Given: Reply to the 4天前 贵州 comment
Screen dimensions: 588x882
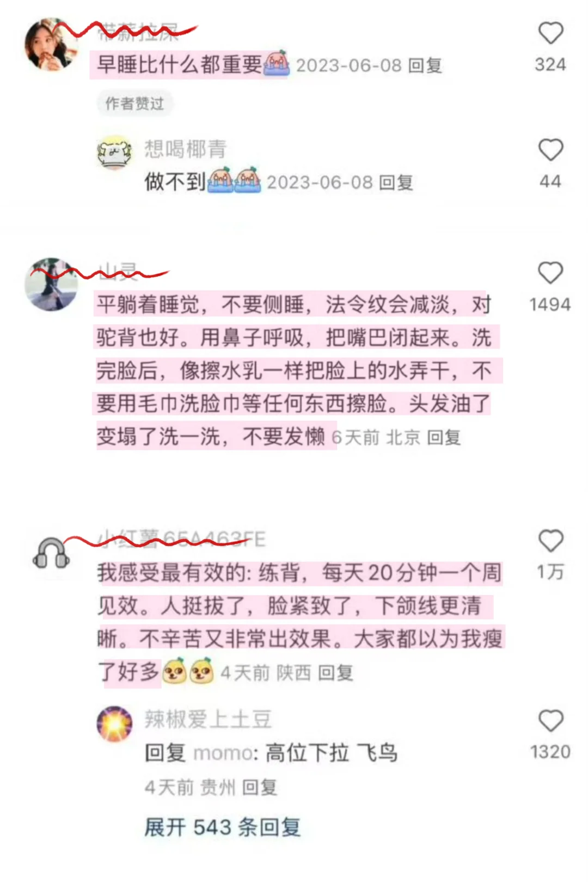Looking at the screenshot, I should tap(260, 787).
